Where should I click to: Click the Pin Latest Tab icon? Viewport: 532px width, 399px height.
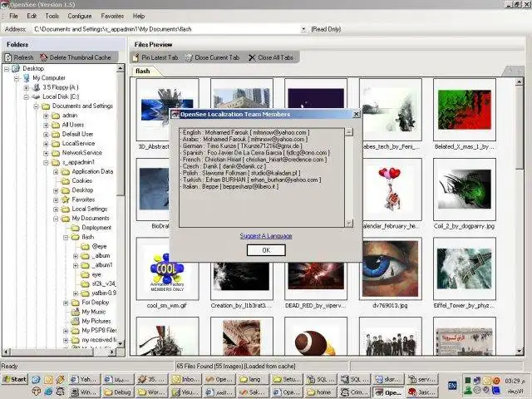(135, 57)
